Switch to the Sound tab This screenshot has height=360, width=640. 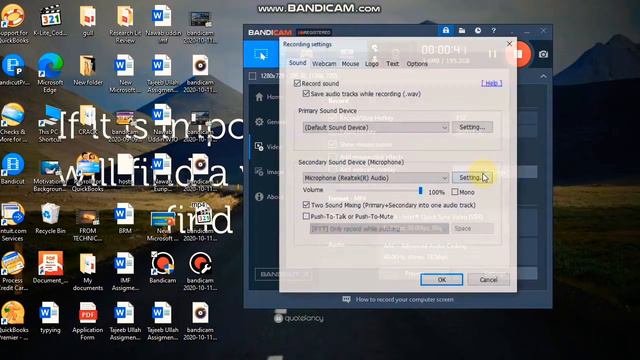298,63
